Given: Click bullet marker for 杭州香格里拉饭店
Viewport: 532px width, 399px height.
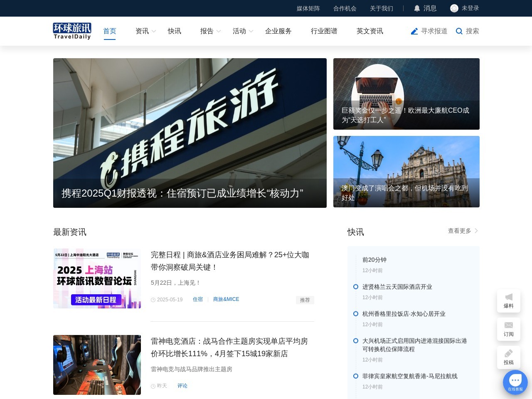Looking at the screenshot, I should point(356,314).
